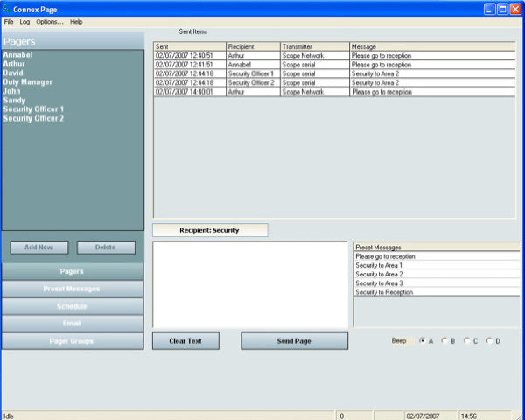Choose preset message Security to Area 3
This screenshot has width=525, height=420.
[379, 283]
